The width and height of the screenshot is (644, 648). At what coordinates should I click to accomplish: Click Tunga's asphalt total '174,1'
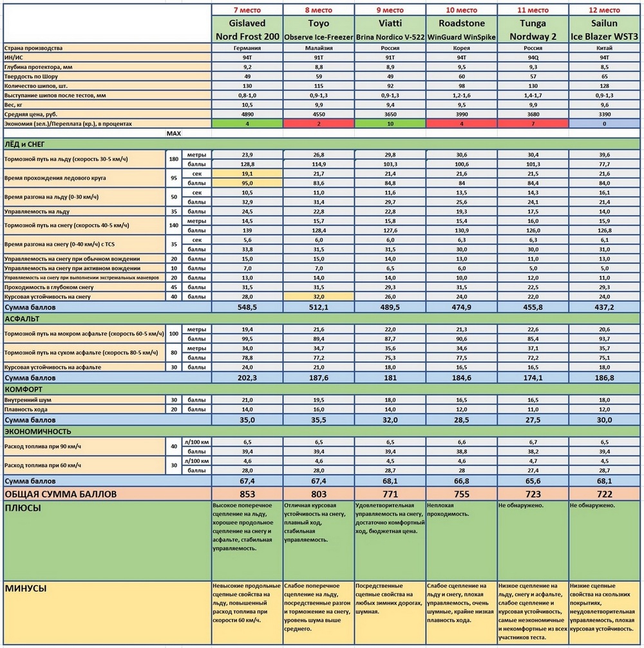[x=533, y=377]
